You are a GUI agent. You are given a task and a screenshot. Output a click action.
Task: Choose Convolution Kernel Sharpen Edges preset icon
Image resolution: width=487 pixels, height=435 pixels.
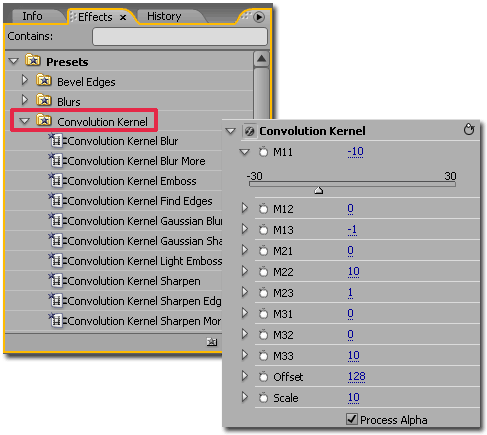[x=56, y=301]
